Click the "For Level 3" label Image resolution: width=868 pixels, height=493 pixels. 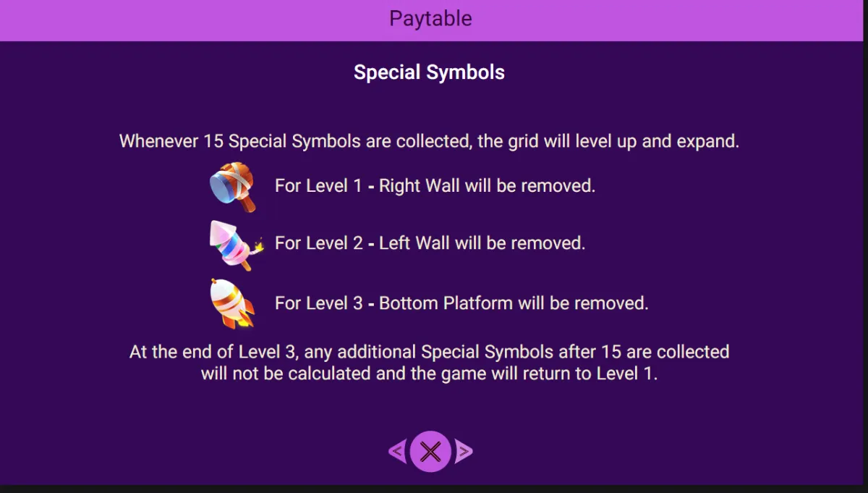tap(319, 303)
